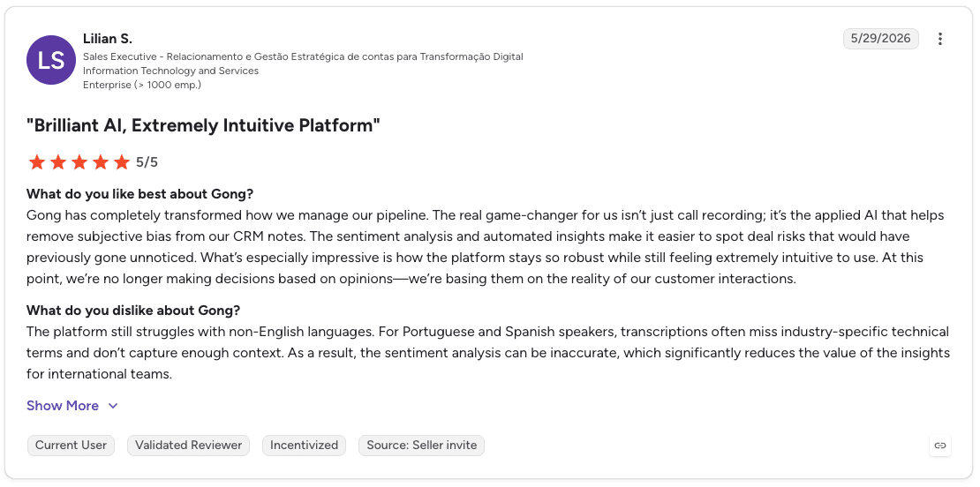Click the fourth rating star
This screenshot has height=487, width=980.
click(101, 162)
